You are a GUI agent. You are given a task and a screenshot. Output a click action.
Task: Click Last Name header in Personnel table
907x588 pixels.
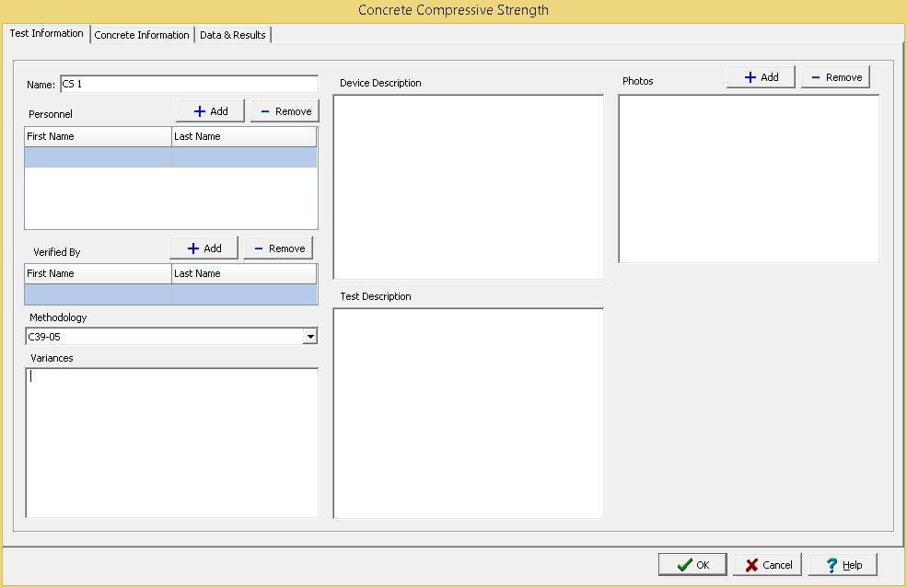point(243,136)
